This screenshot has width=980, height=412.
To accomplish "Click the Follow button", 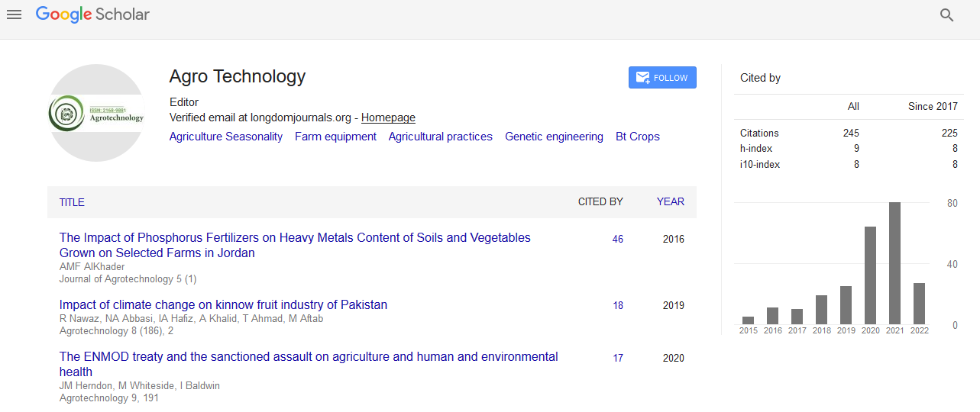I will click(x=662, y=78).
